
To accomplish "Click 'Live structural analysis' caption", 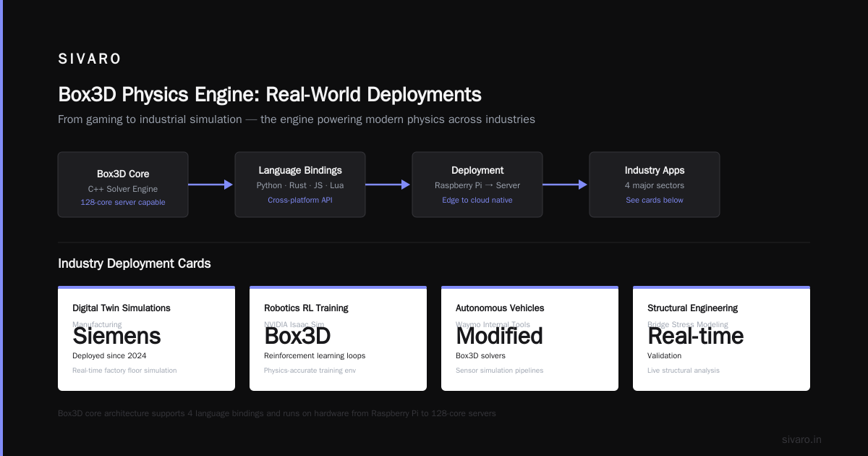I will 684,370.
